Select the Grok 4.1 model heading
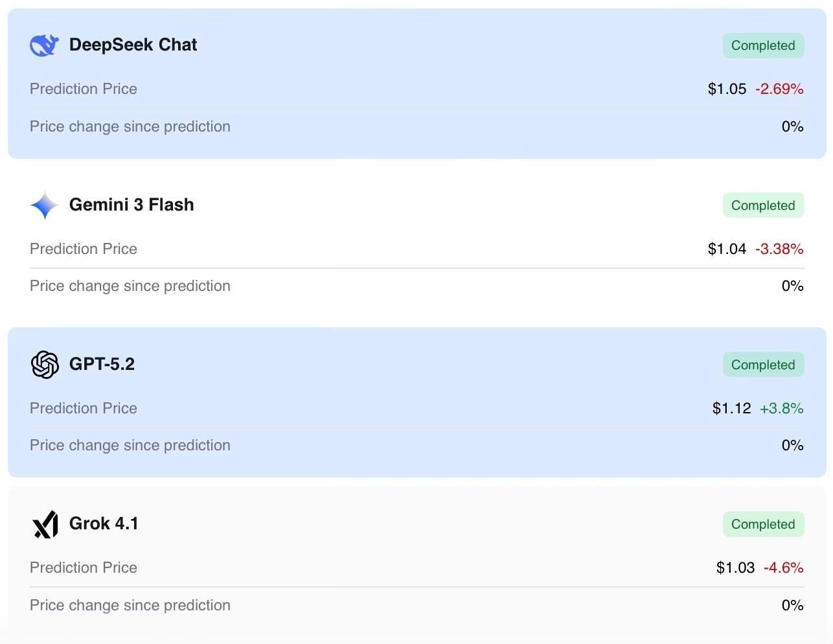Viewport: 833px width, 644px height. pyautogui.click(x=104, y=523)
